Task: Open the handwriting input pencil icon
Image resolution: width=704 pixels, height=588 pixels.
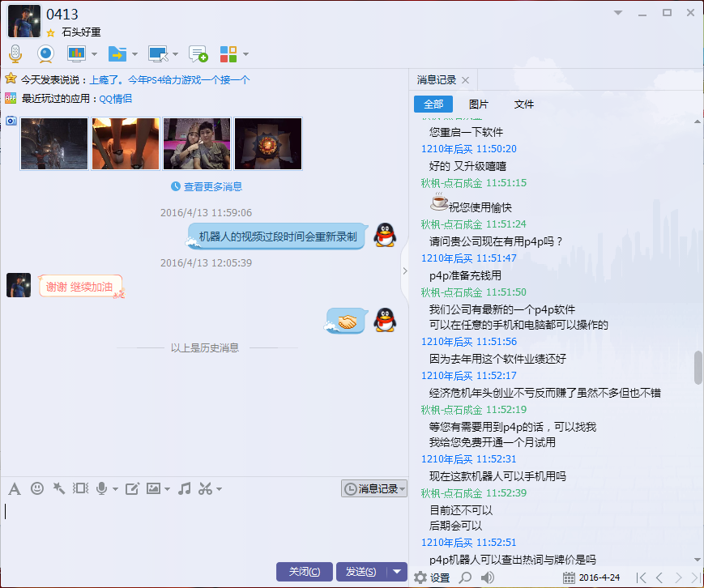Action: 132,488
